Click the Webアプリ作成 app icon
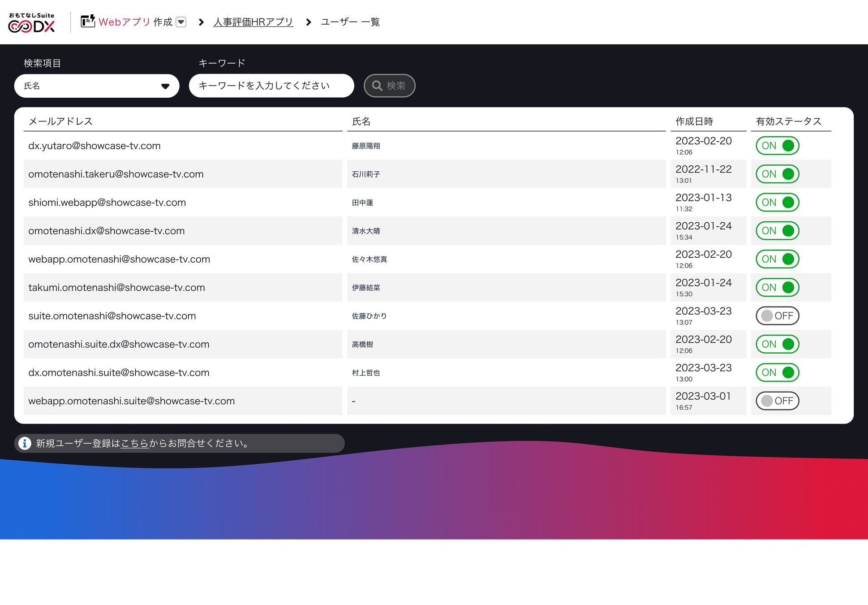The height and width of the screenshot is (605, 868). click(88, 21)
